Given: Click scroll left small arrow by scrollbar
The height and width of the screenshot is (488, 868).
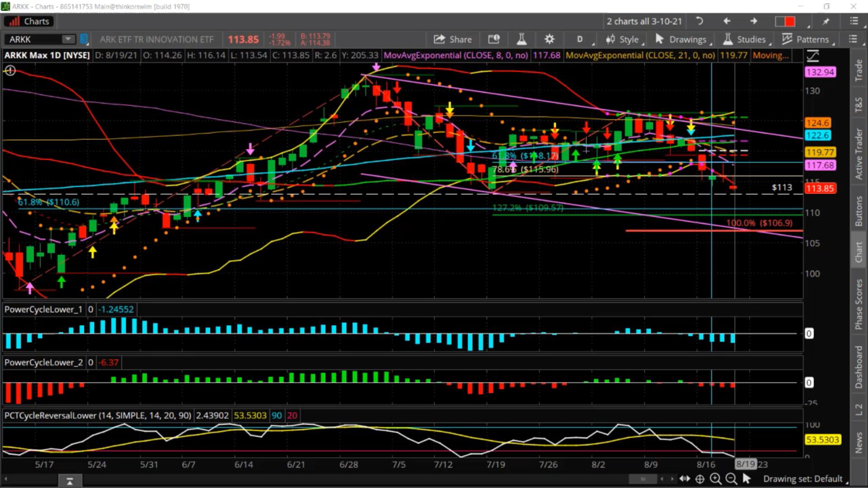Looking at the screenshot, I should [662, 479].
